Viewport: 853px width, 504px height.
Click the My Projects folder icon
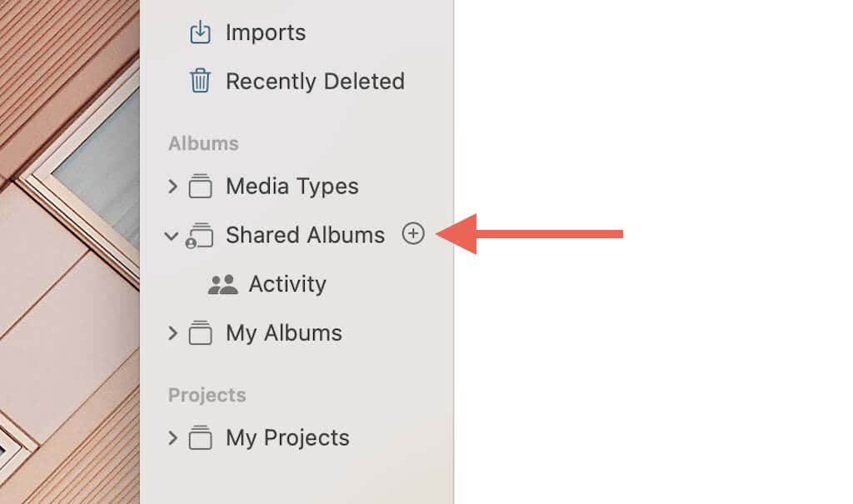click(x=200, y=437)
